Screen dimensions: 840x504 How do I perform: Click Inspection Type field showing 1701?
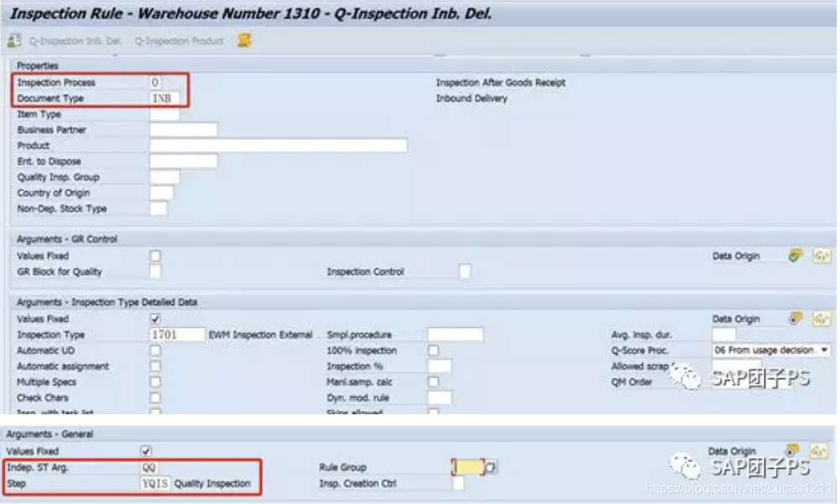177,335
